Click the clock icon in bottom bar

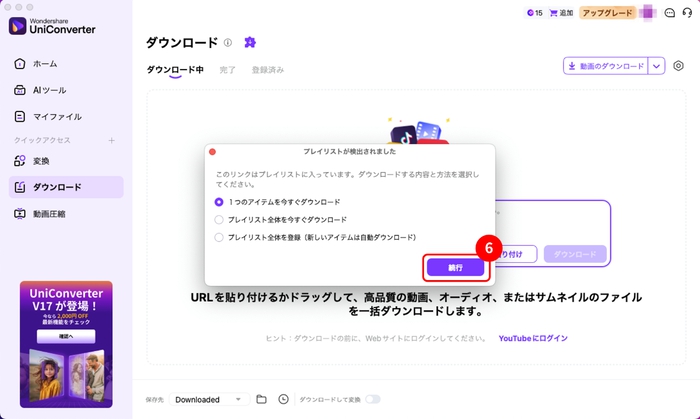pyautogui.click(x=283, y=399)
